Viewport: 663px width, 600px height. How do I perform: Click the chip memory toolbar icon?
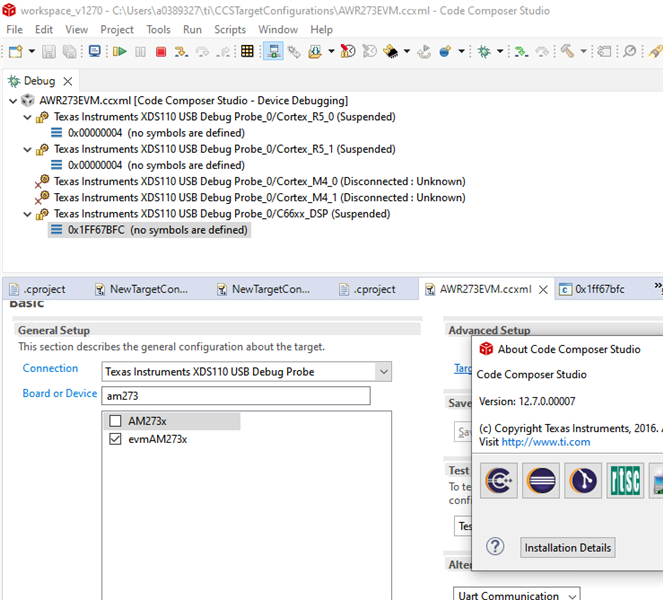(390, 52)
